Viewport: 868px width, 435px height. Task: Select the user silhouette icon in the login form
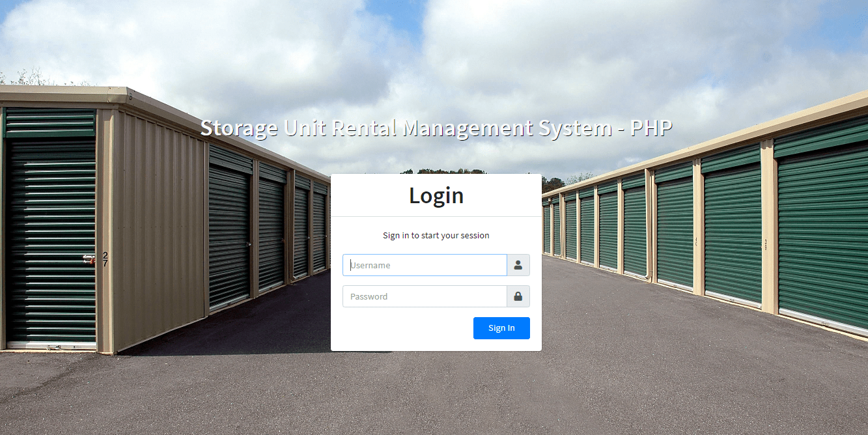click(x=518, y=265)
